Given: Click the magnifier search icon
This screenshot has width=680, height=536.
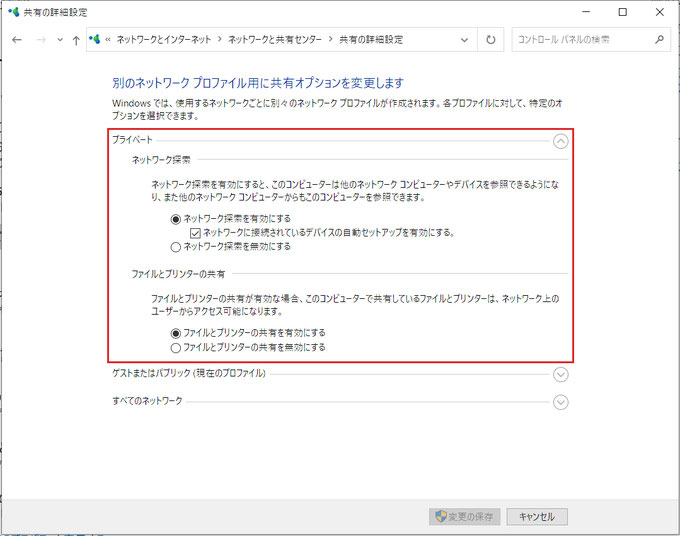Looking at the screenshot, I should point(659,39).
